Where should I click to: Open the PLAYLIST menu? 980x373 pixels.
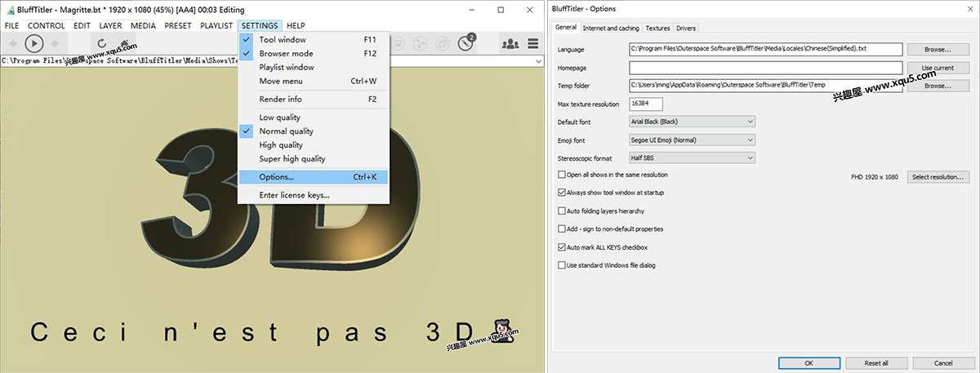tap(216, 25)
